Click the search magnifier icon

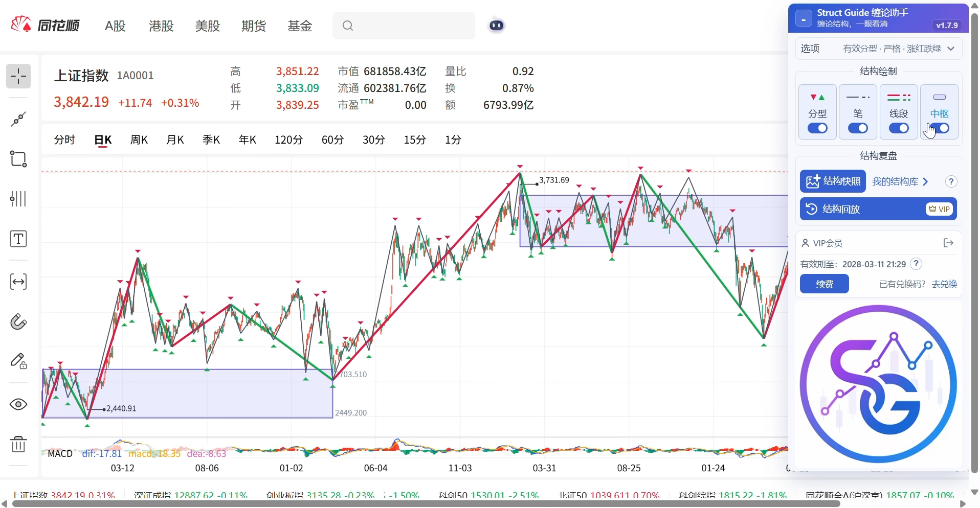[348, 26]
